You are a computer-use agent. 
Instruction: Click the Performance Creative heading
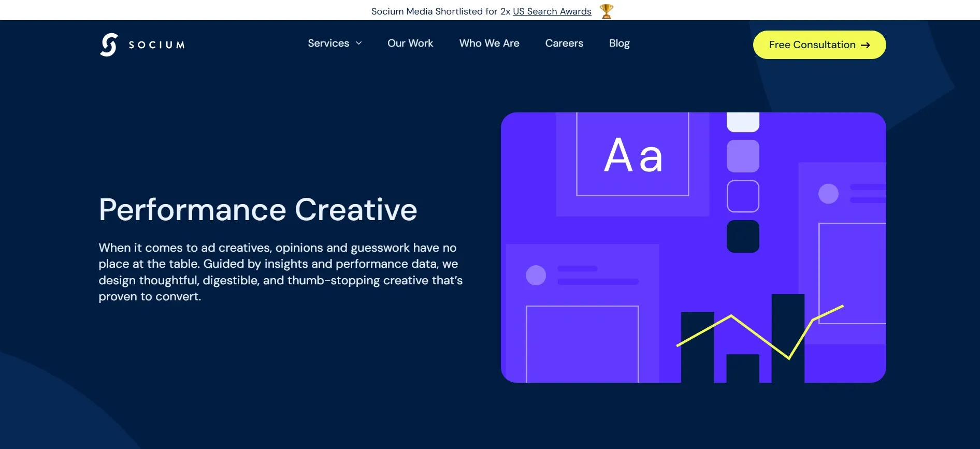point(258,210)
